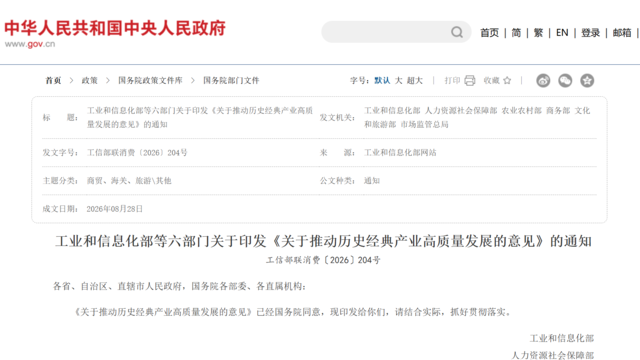Share via the Weibo icon
640x360 pixels.
[x=543, y=80]
